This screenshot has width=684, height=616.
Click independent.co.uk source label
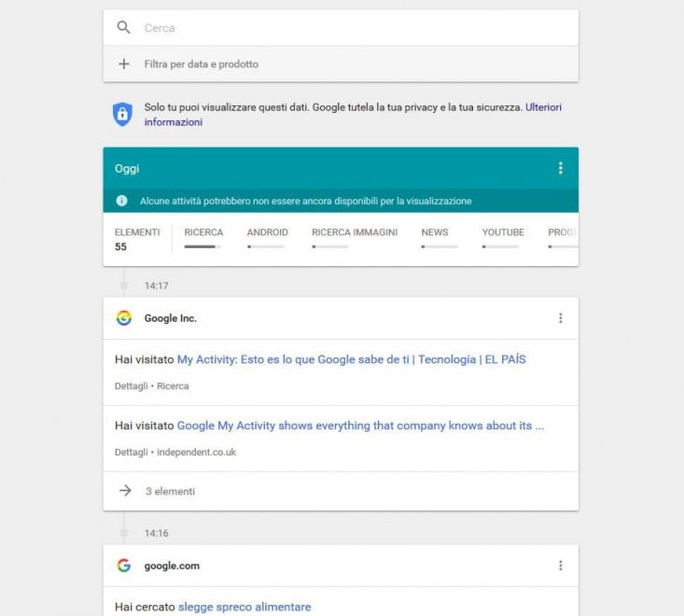(x=196, y=452)
